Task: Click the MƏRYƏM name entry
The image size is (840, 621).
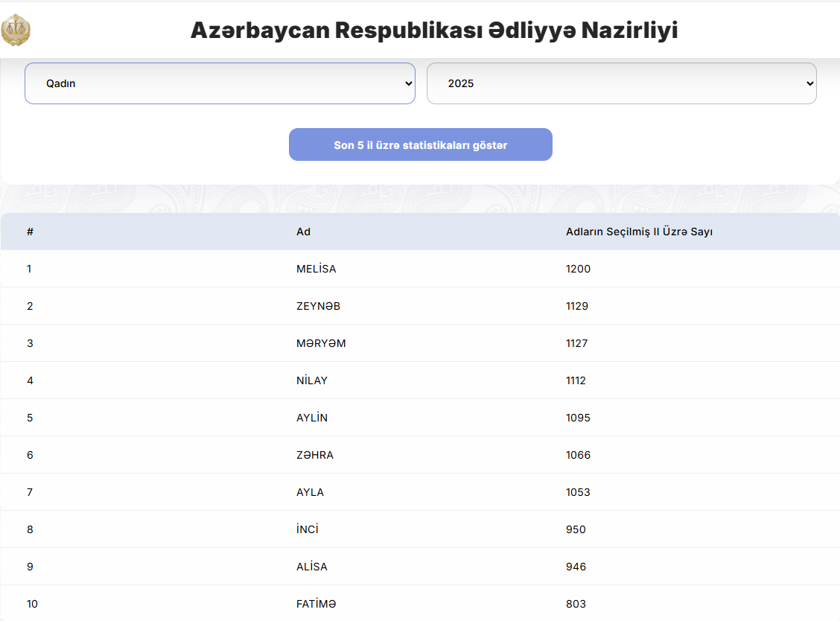Action: 321,343
